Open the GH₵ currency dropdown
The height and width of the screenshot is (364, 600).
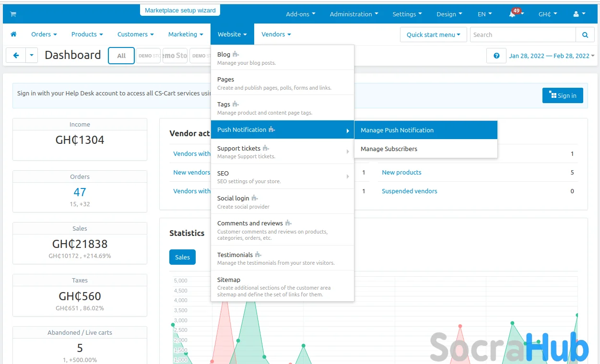(x=547, y=14)
